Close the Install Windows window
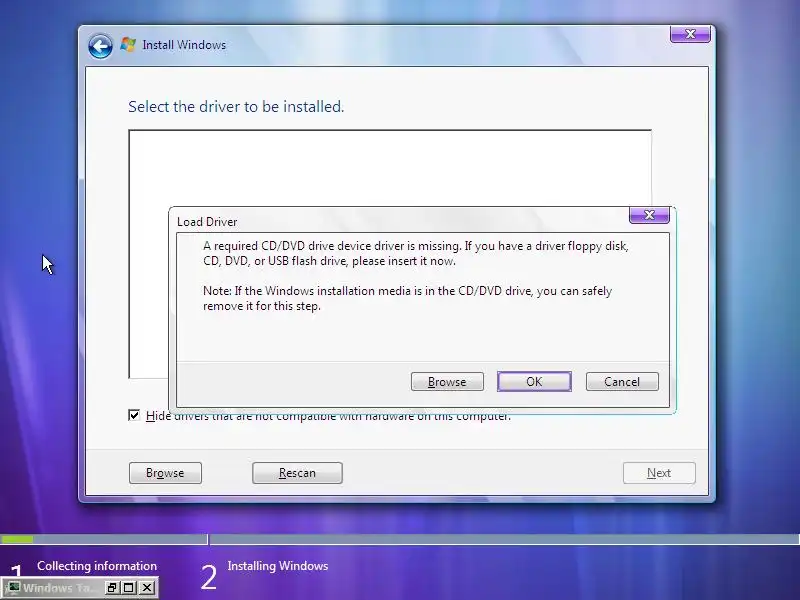This screenshot has width=800, height=600. (690, 34)
